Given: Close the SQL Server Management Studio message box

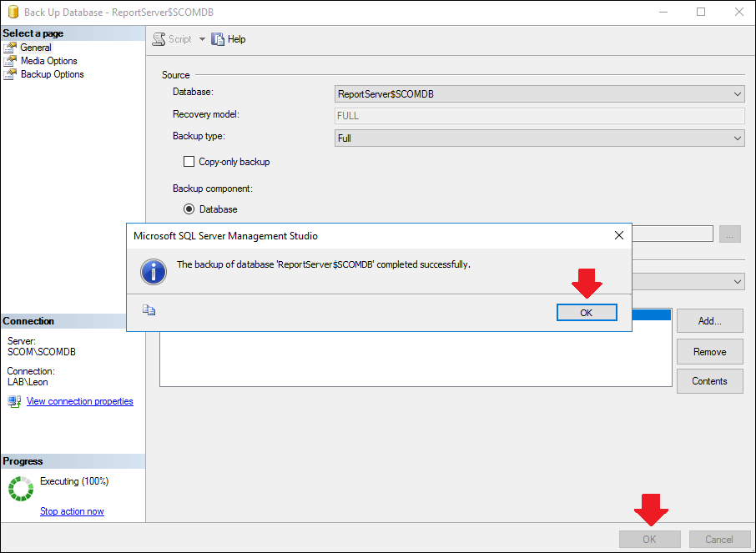Looking at the screenshot, I should pos(619,235).
